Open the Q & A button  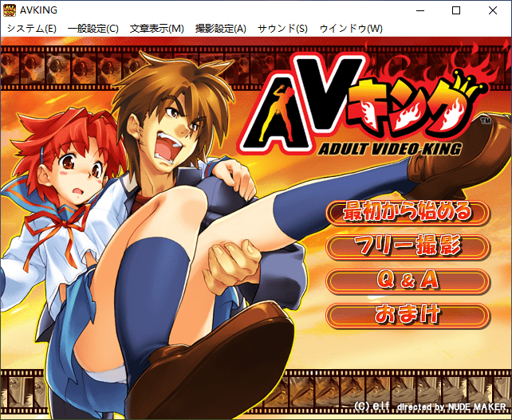407,281
